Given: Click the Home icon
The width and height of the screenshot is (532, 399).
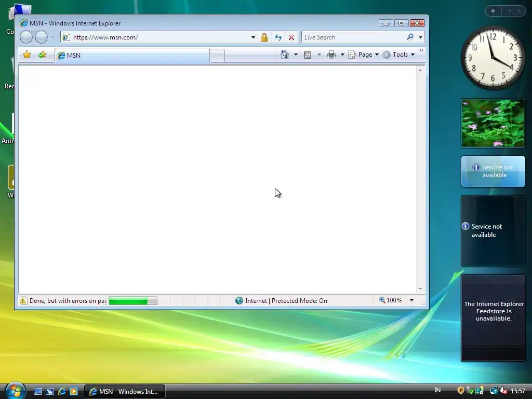Looking at the screenshot, I should coord(285,55).
